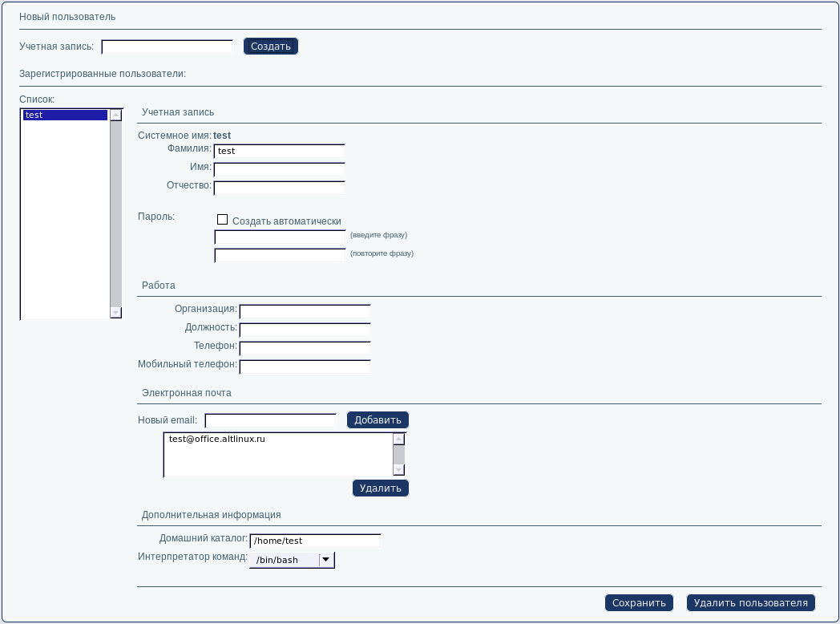Click the Сохранить button
This screenshot has height=624, width=840.
tap(639, 603)
